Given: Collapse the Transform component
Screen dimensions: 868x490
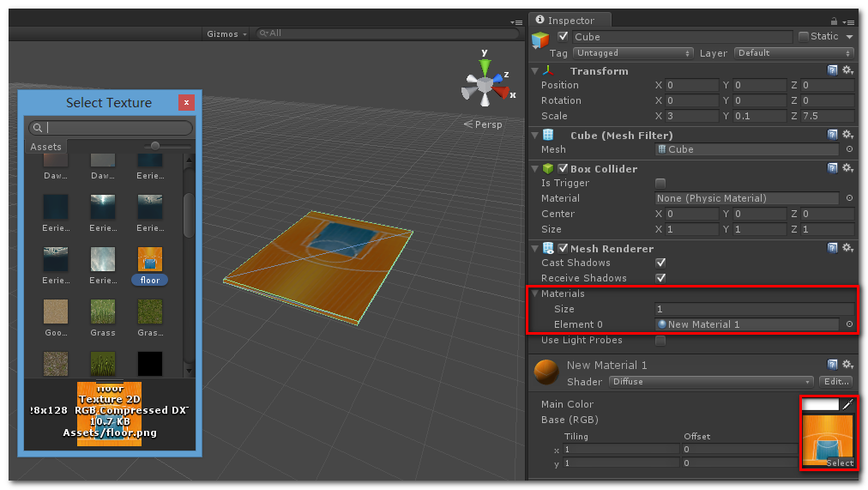Looking at the screenshot, I should click(534, 71).
